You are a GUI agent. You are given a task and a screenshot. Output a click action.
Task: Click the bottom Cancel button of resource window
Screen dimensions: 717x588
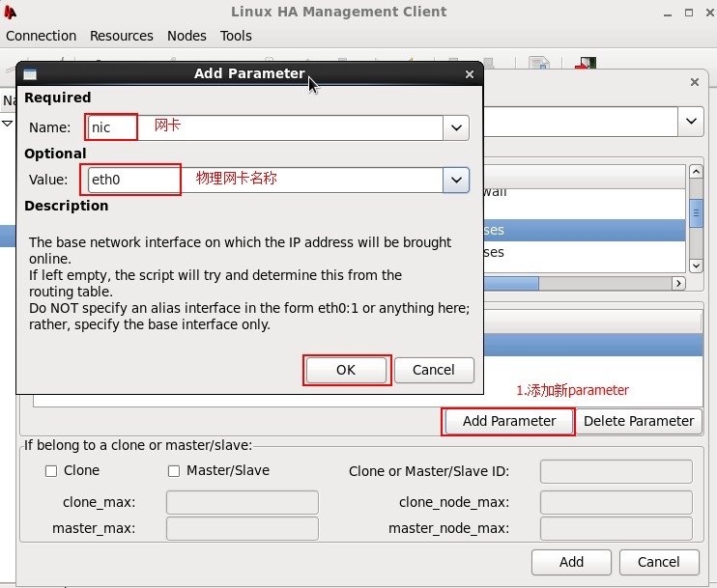coord(659,562)
